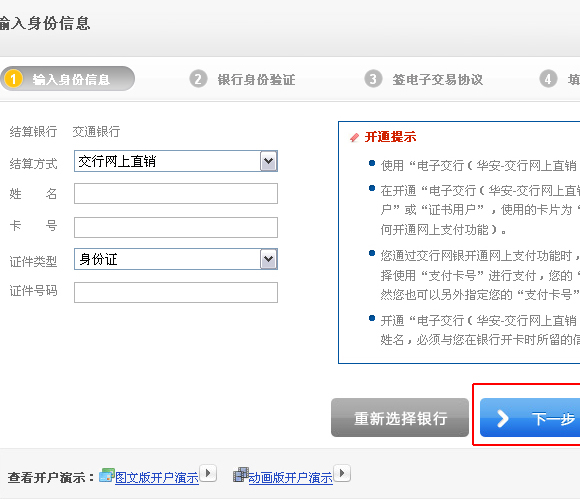Click the 重新选择银行 button
The image size is (580, 500).
pyautogui.click(x=400, y=418)
